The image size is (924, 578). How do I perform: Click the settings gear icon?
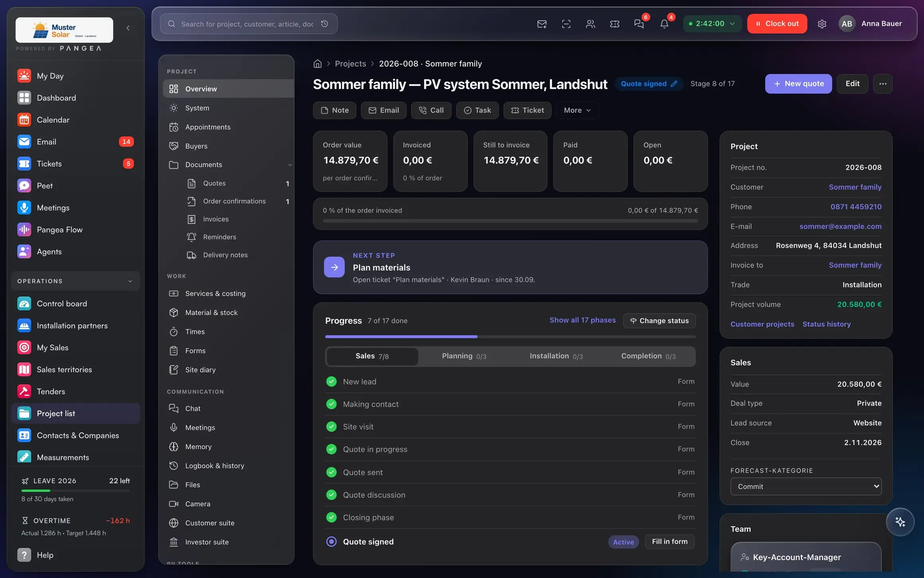822,24
